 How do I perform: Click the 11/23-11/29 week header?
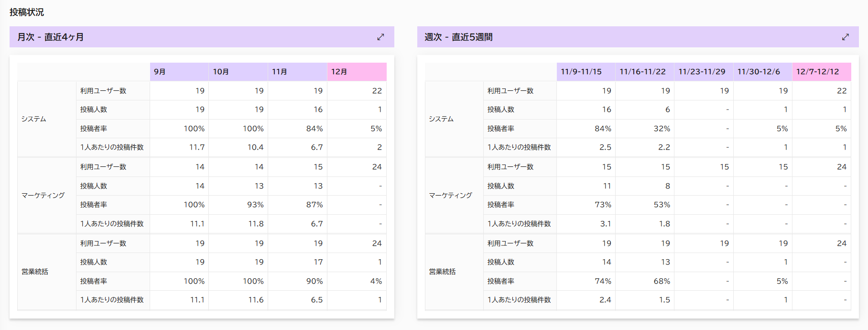coord(704,72)
